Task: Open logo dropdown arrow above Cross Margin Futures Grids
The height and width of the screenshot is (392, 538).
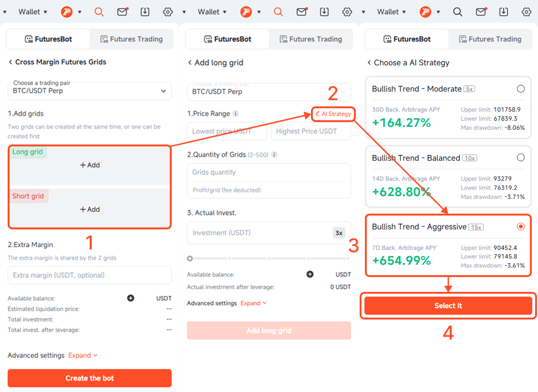Action: coord(80,12)
